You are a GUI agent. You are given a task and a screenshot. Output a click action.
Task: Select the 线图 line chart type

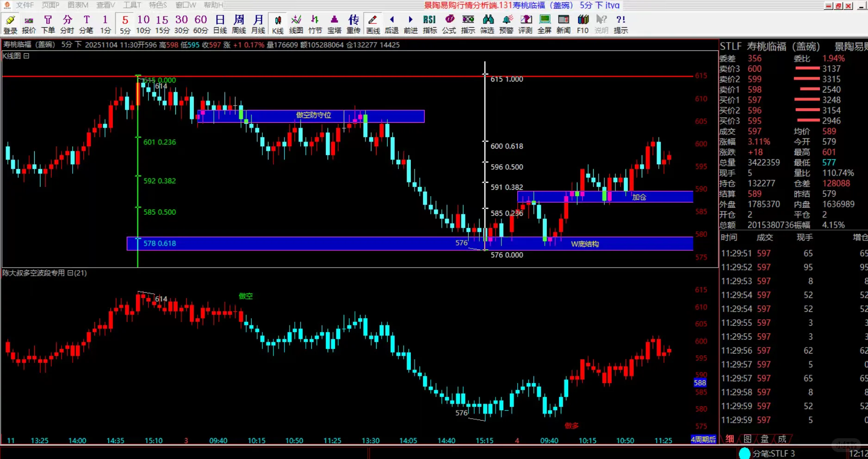coord(296,24)
